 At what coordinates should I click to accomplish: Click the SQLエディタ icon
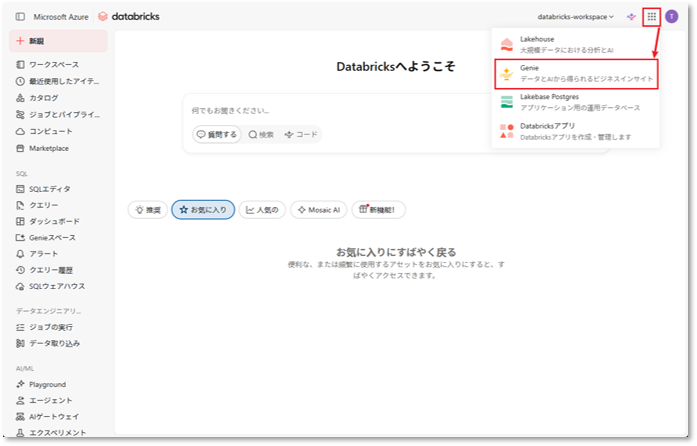pos(20,189)
